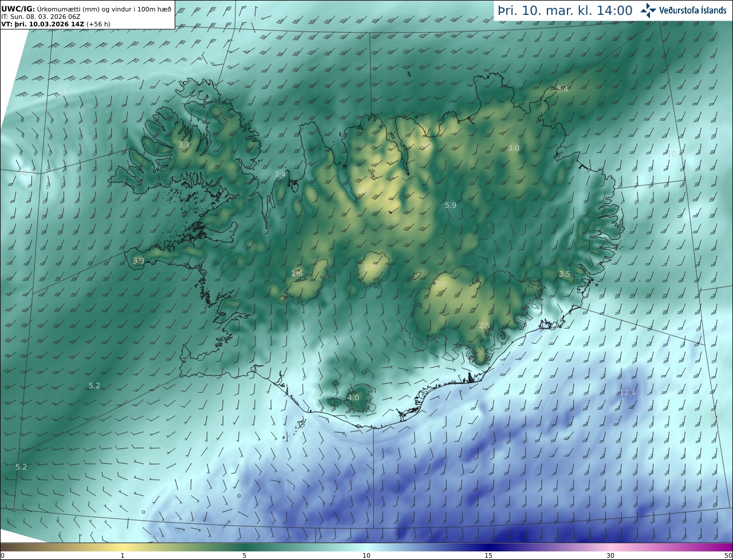Click the 'VT: Þri. 10.03.2026 14Z (+56 h)' line

[x=56, y=24]
